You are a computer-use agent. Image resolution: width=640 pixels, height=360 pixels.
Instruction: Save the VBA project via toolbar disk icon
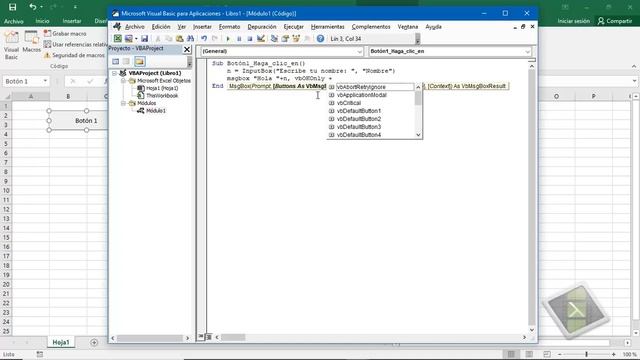[x=144, y=38]
